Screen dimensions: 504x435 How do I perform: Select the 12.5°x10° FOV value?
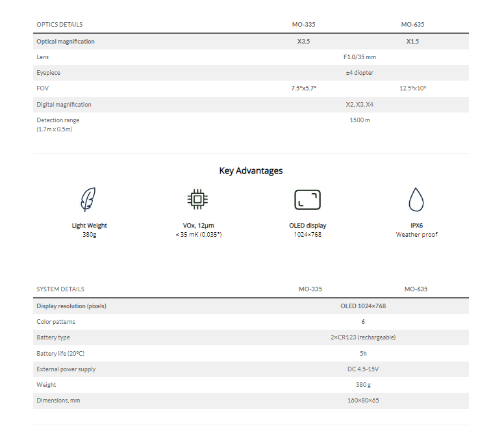tap(412, 88)
